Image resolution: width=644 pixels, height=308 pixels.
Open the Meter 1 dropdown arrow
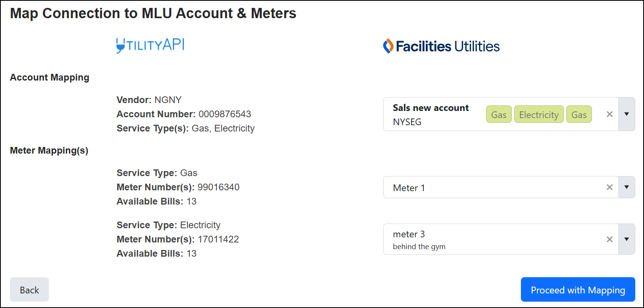[626, 187]
